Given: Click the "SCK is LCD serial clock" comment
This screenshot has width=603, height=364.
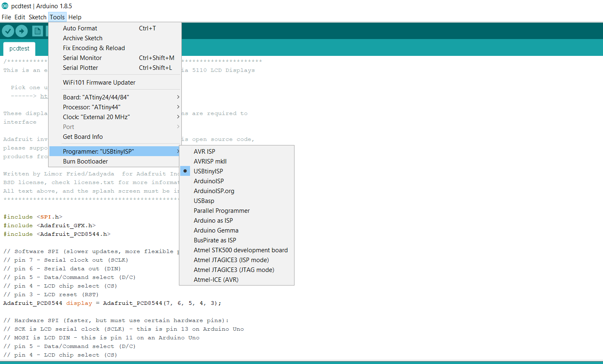Looking at the screenshot, I should (x=123, y=329).
